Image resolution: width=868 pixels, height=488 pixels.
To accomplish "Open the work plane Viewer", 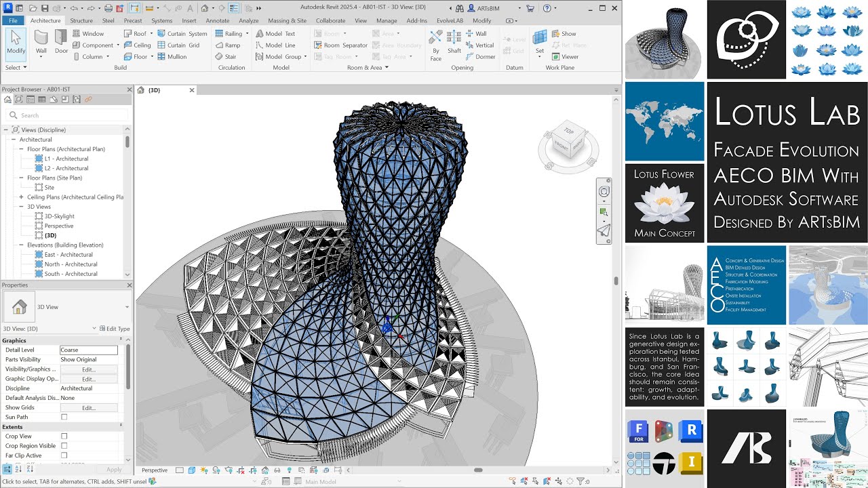I will click(565, 57).
